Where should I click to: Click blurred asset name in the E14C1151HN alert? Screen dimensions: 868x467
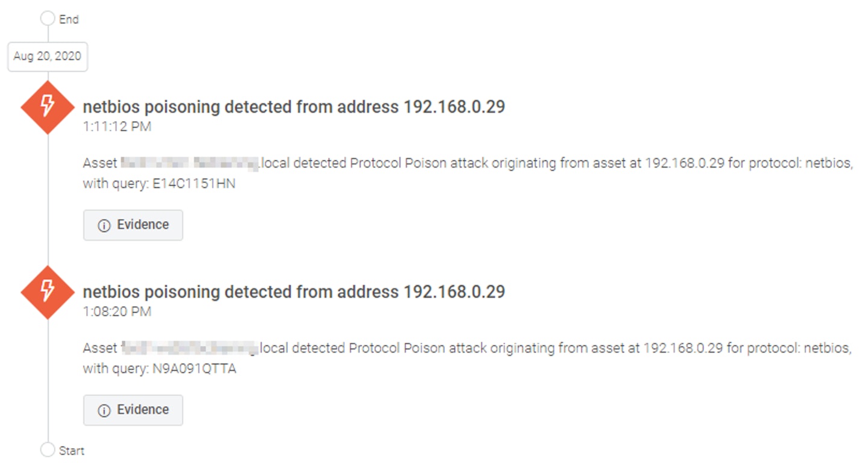click(x=190, y=163)
